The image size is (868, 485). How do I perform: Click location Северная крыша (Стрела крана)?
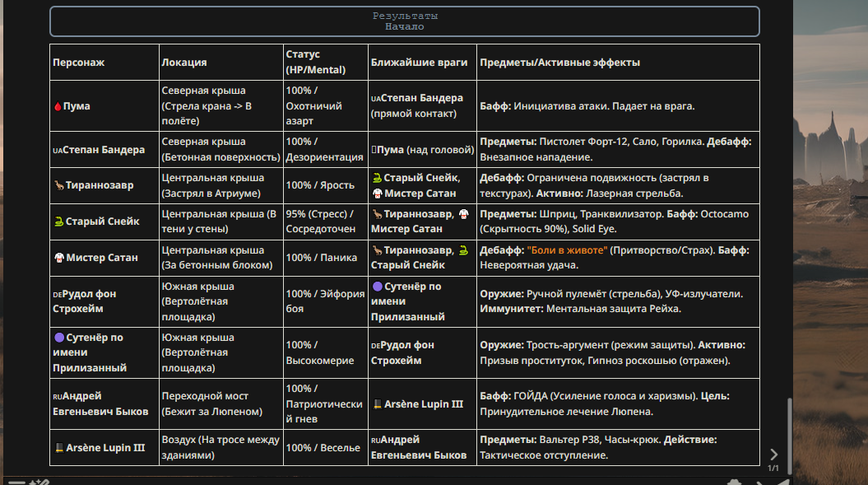pyautogui.click(x=207, y=106)
